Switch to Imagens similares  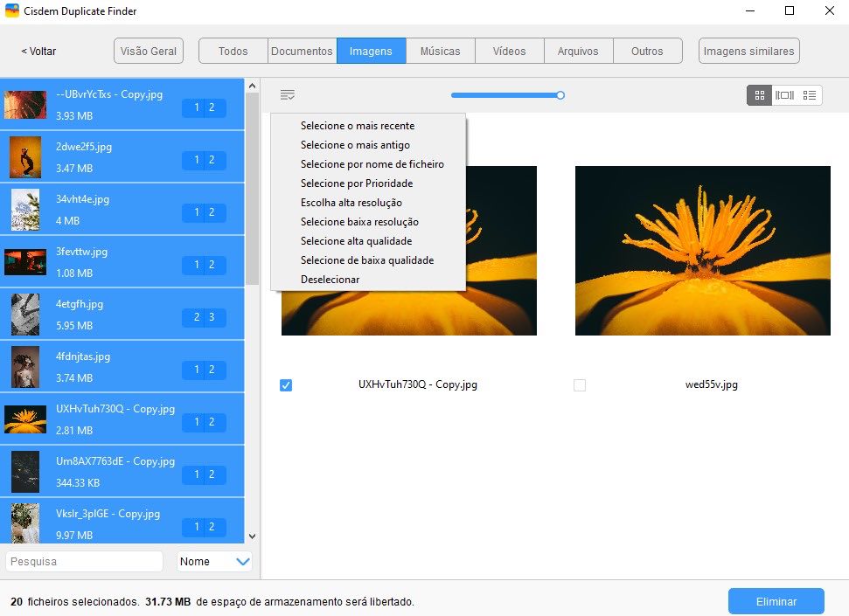(748, 51)
